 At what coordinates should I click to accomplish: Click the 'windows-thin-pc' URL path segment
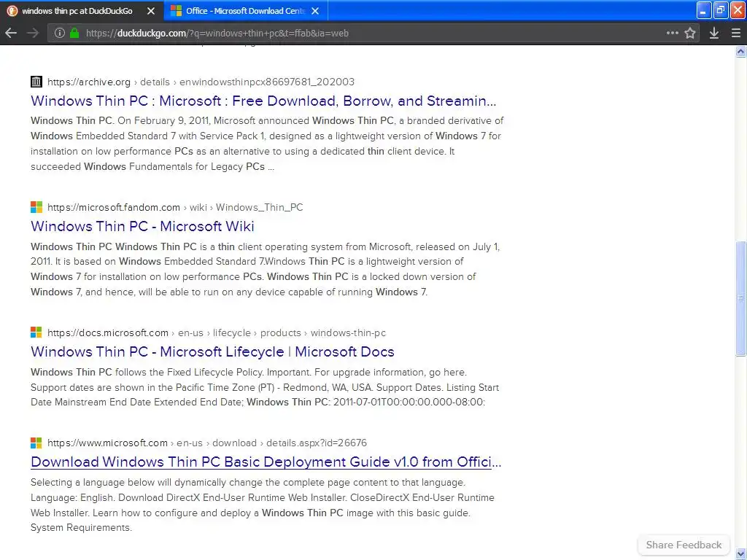pyautogui.click(x=348, y=332)
